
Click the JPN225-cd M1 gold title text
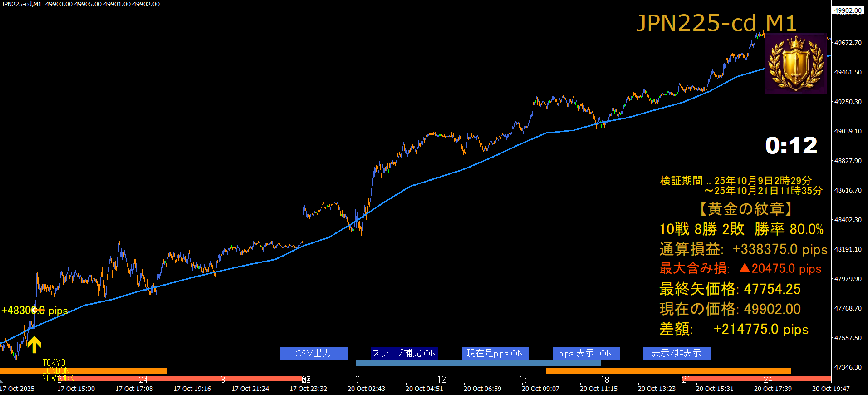coord(716,23)
